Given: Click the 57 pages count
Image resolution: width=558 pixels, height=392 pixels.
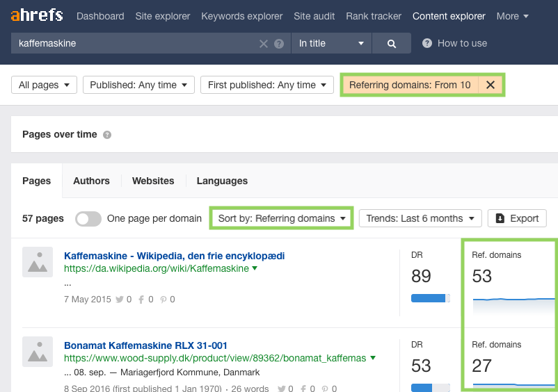Looking at the screenshot, I should click(43, 218).
